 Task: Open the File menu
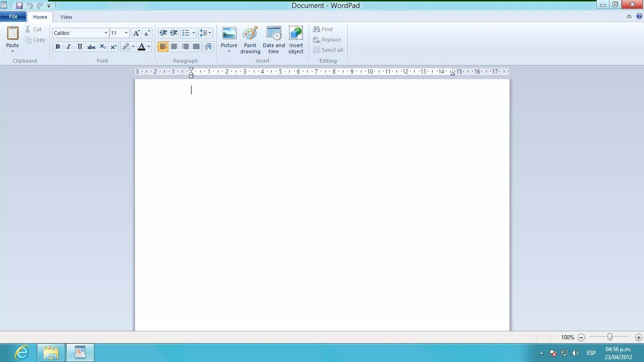[13, 16]
